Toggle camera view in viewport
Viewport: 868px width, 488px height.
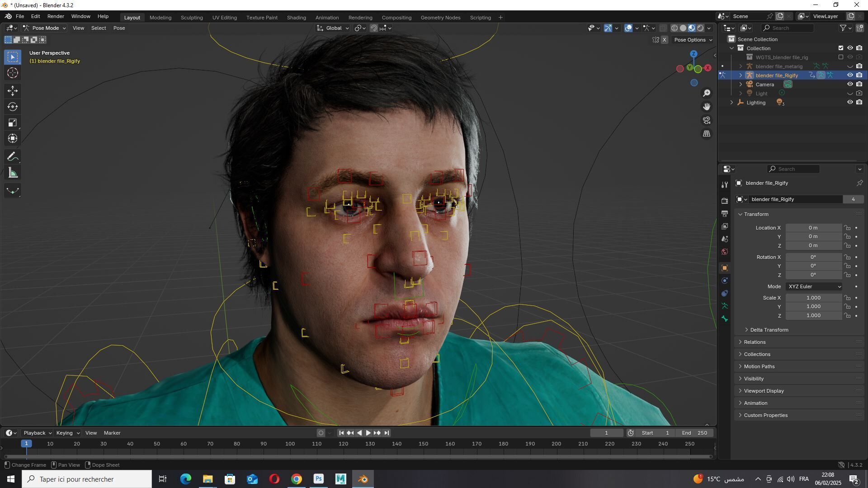click(x=707, y=120)
